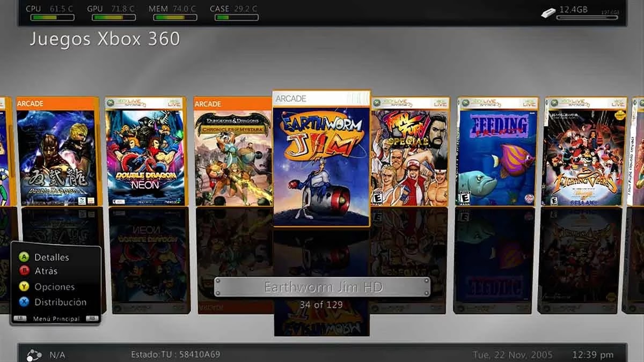The height and width of the screenshot is (362, 644).
Task: Open the Opciones menu label
Action: point(54,287)
